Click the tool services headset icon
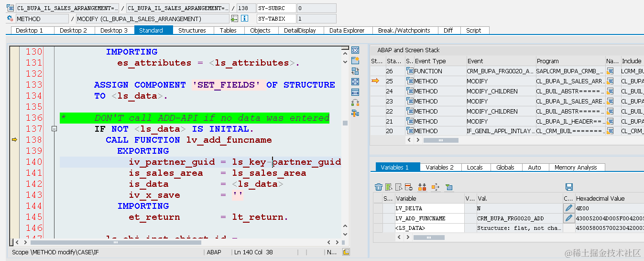 355,102
